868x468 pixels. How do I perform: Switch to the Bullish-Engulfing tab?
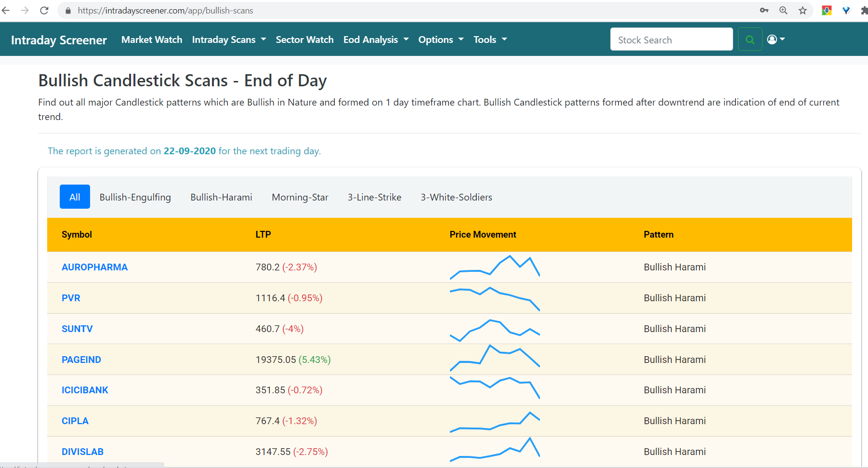tap(135, 197)
